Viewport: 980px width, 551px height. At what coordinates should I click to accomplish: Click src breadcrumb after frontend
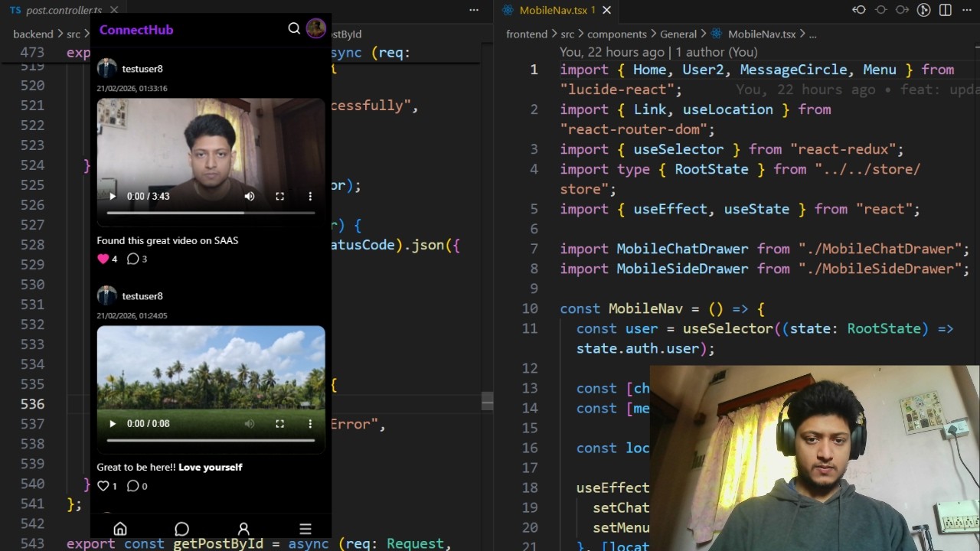[x=567, y=34]
